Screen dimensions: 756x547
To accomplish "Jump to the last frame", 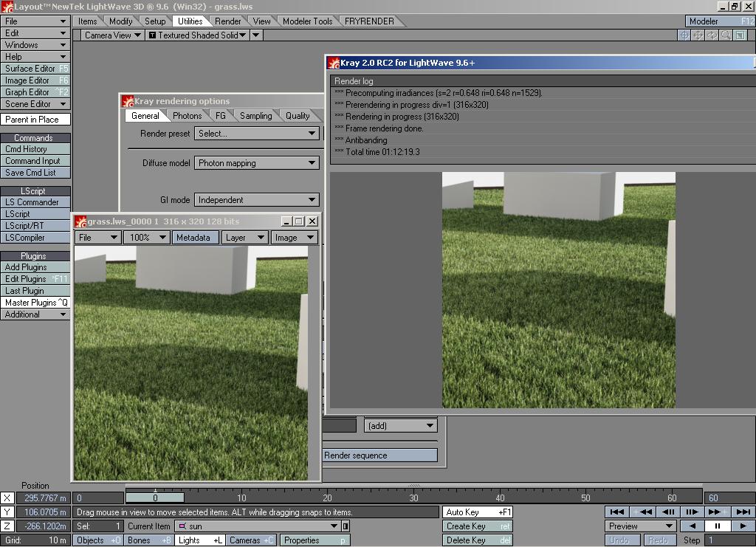I will tap(743, 512).
